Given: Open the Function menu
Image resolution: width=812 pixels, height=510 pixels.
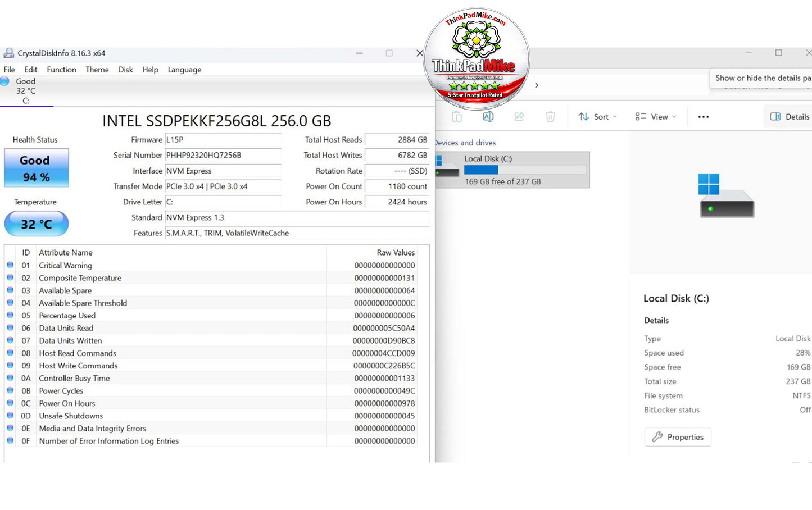Looking at the screenshot, I should 61,70.
